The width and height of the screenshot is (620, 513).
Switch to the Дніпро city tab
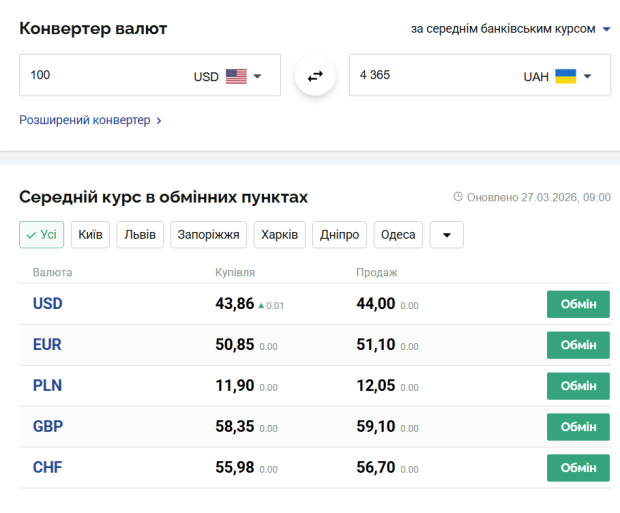click(340, 235)
